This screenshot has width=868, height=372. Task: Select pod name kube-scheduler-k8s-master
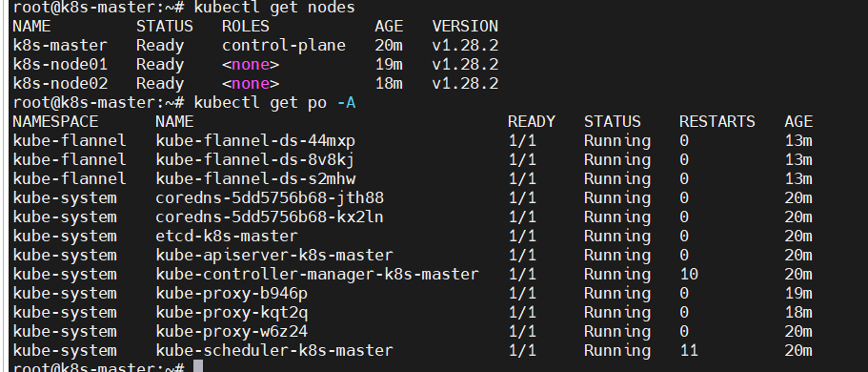[x=274, y=350]
